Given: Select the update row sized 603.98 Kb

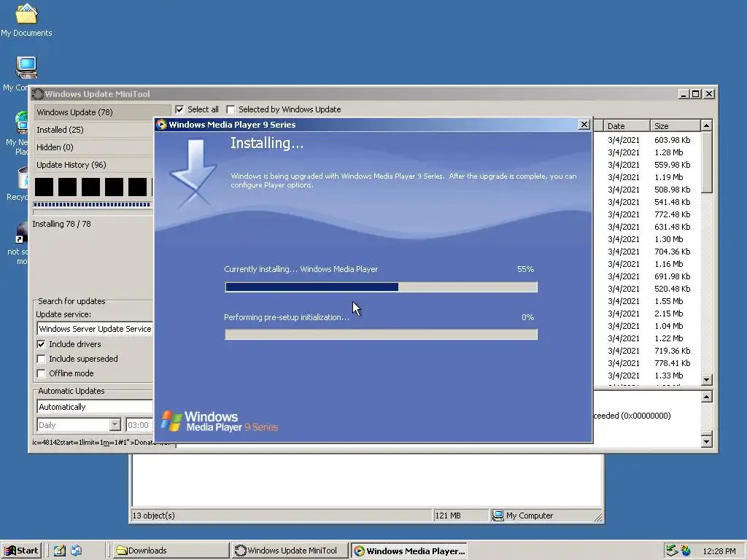Looking at the screenshot, I should click(648, 140).
